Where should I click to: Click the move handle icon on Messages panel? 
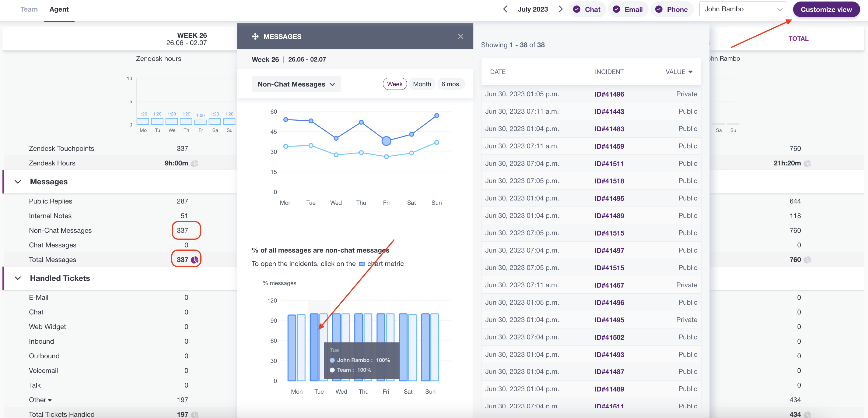pyautogui.click(x=255, y=37)
